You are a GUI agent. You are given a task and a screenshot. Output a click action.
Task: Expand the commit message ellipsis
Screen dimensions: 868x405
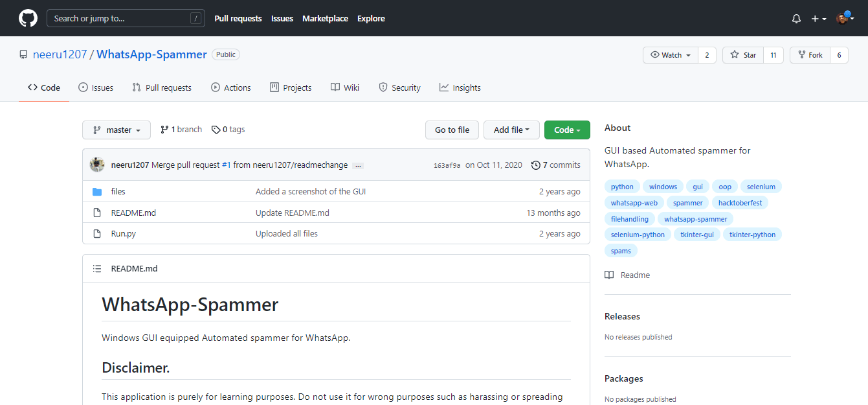[x=358, y=166]
